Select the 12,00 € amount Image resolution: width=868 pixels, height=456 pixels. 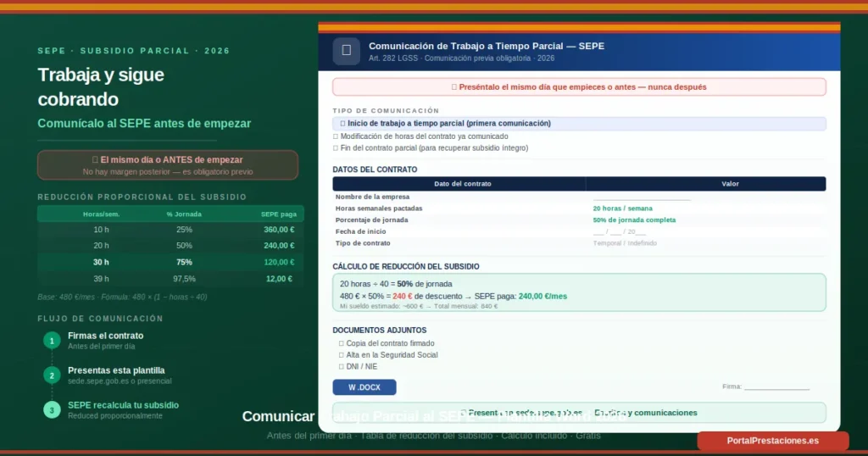click(279, 279)
